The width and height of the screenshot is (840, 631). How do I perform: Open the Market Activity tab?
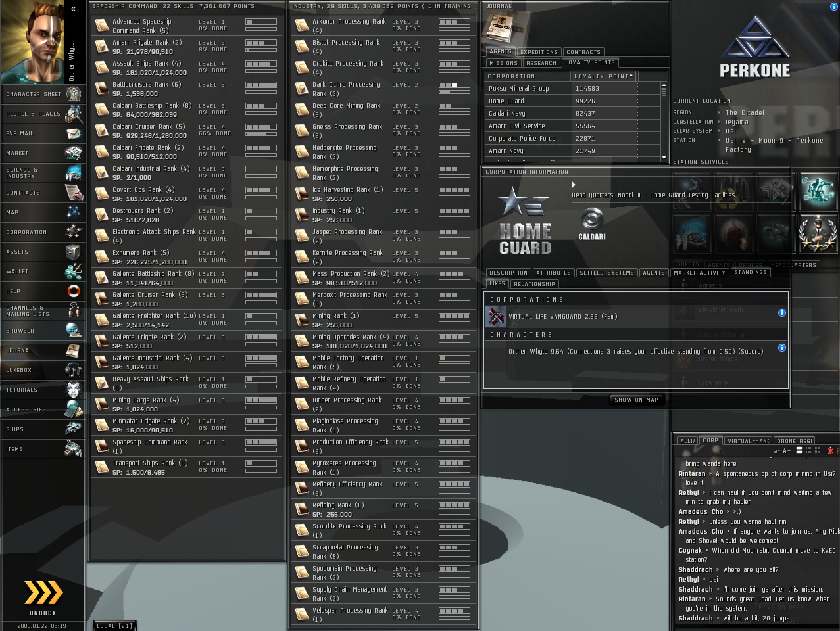tap(699, 273)
